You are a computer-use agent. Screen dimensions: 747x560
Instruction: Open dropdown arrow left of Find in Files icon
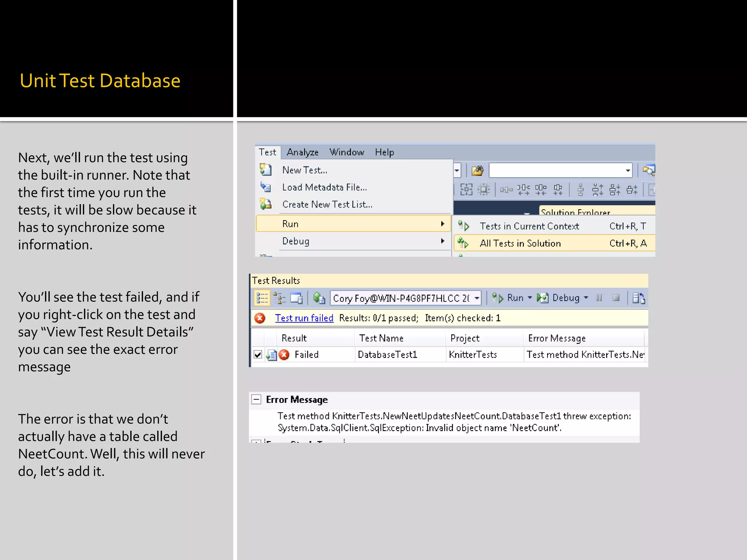pyautogui.click(x=457, y=170)
